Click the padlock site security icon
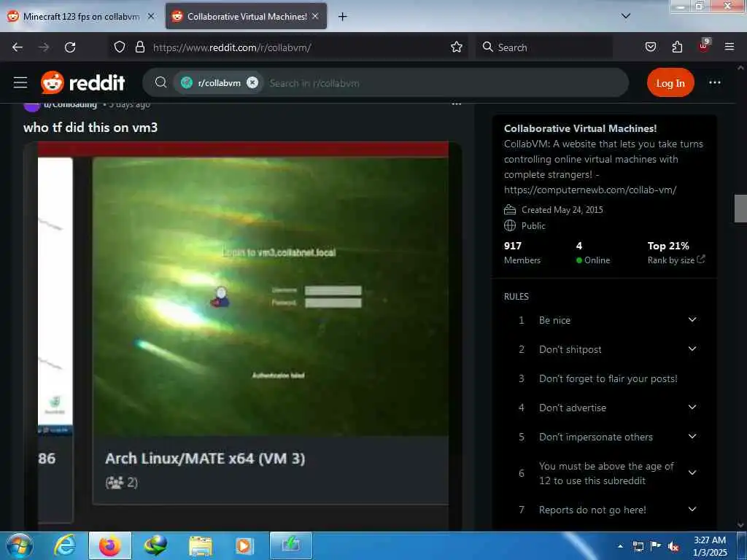 pyautogui.click(x=139, y=47)
